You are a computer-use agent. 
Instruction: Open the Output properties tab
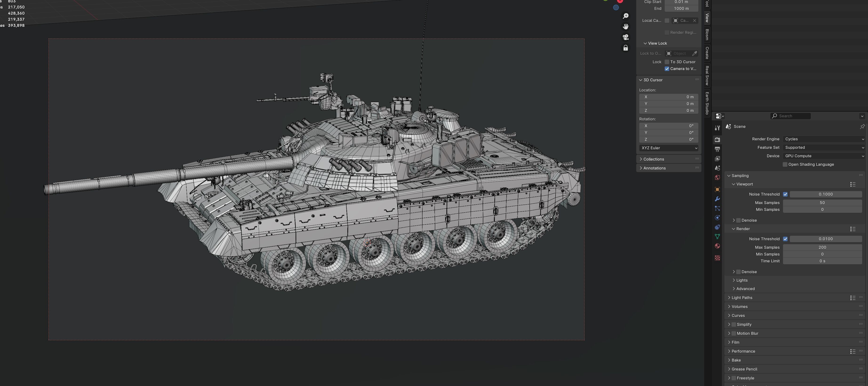click(x=717, y=149)
